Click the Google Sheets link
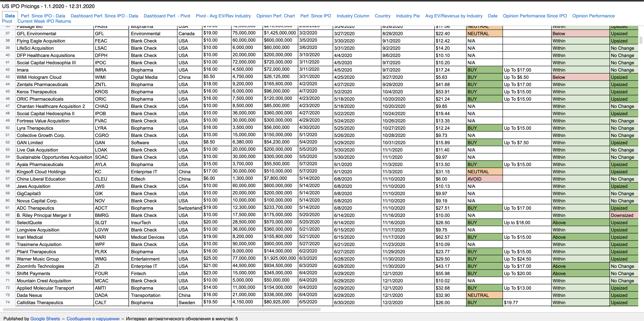This screenshot has height=321, width=644. (45, 319)
